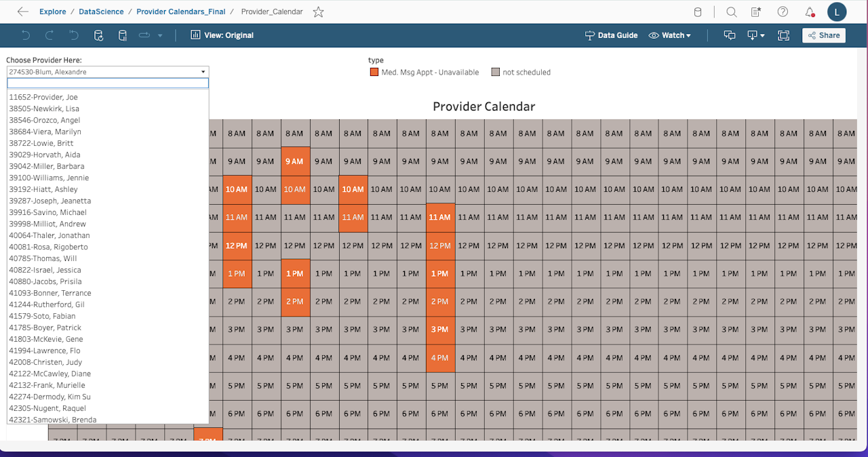
Task: Open the Download dropdown
Action: point(755,35)
